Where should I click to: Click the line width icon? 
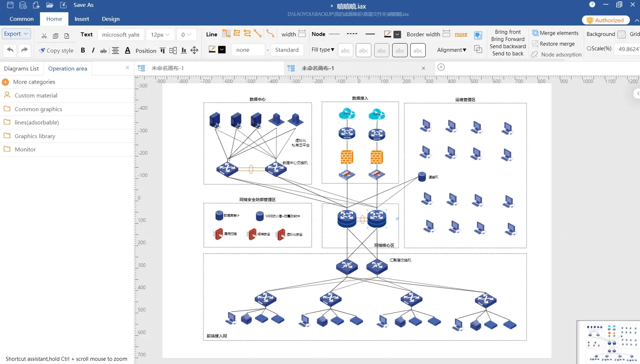302,34
